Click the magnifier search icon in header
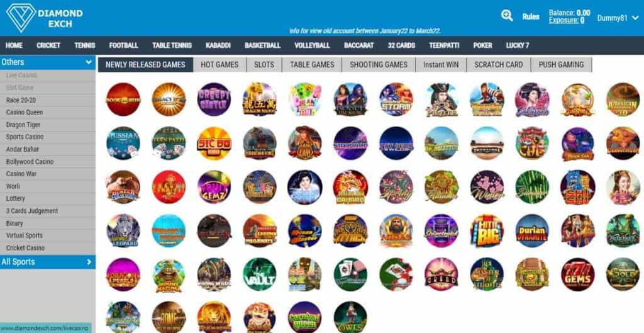Image resolution: width=644 pixels, height=333 pixels. 508,16
